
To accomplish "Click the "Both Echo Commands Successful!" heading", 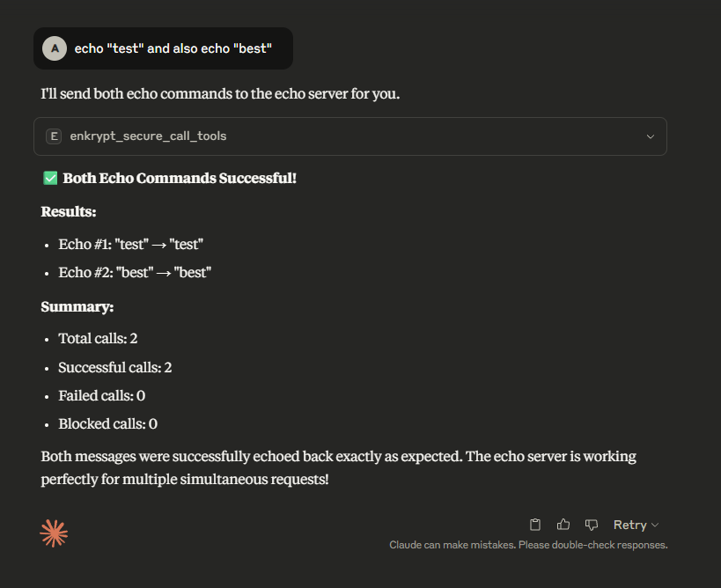I will tap(180, 178).
